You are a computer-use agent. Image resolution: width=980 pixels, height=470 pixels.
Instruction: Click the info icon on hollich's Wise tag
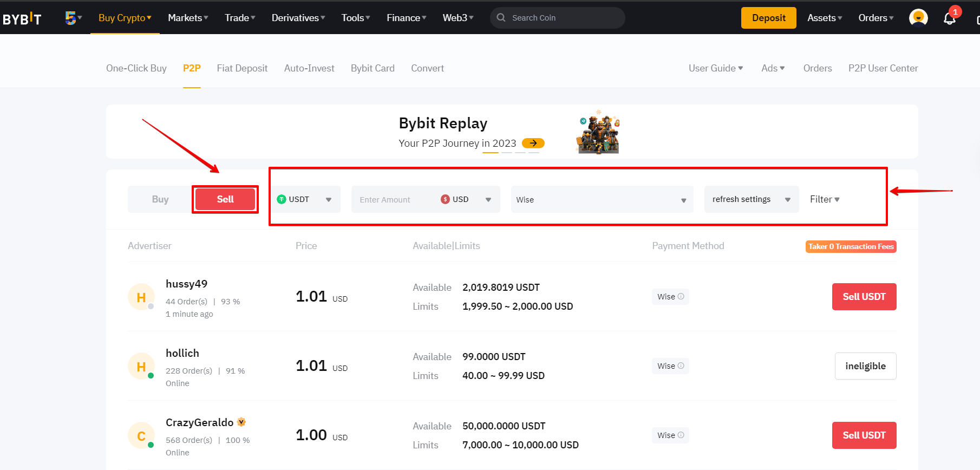click(x=681, y=365)
